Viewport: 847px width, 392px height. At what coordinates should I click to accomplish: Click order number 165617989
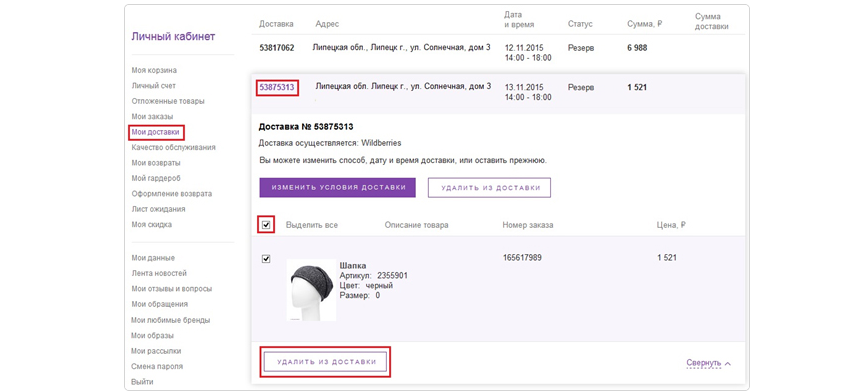pos(522,258)
